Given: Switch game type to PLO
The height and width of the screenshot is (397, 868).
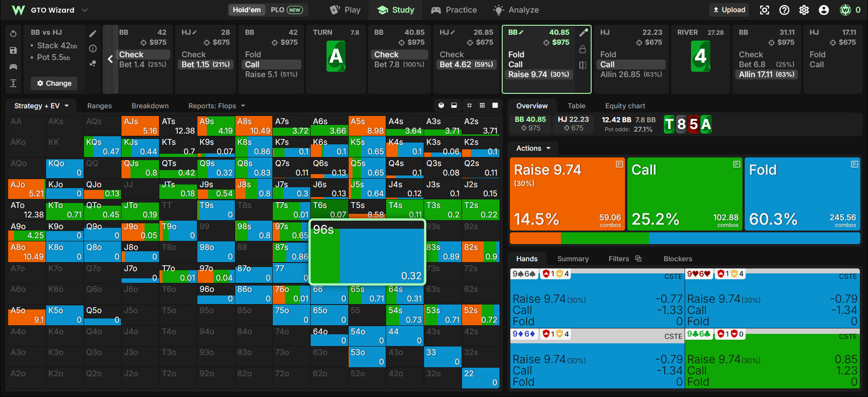Looking at the screenshot, I should pyautogui.click(x=286, y=10).
